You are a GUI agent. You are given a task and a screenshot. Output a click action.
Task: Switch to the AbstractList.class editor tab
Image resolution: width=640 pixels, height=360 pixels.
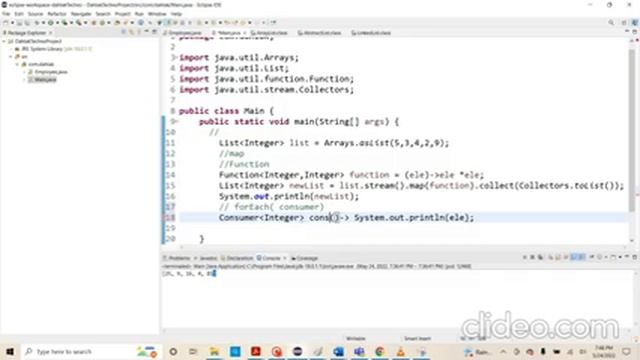tap(319, 33)
